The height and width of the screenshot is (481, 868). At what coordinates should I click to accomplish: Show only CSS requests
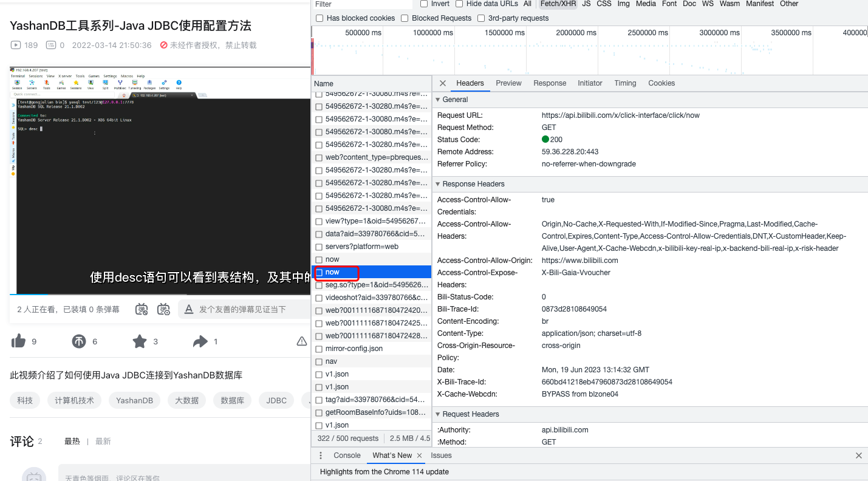[x=604, y=4]
